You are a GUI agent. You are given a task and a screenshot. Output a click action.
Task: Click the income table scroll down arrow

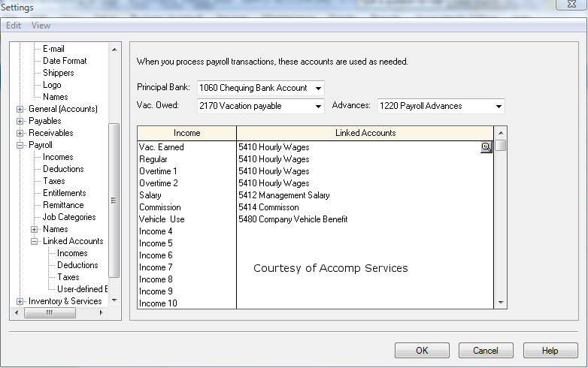[501, 303]
